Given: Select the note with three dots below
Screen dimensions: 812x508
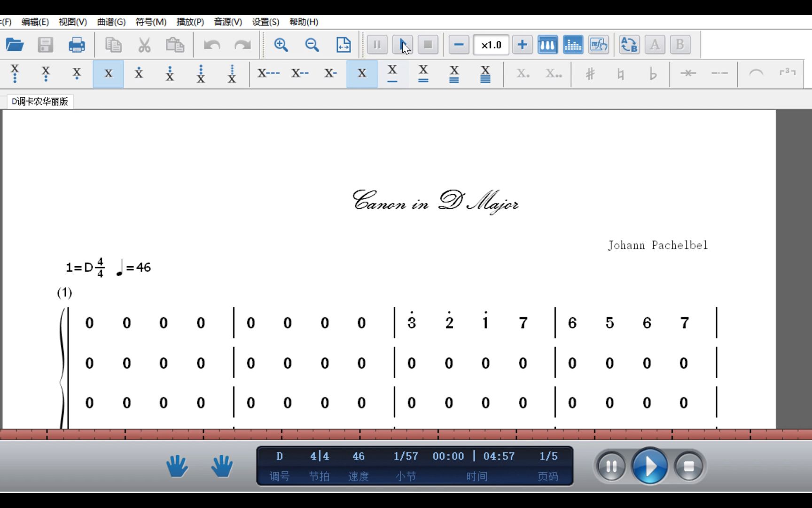Looking at the screenshot, I should (x=15, y=74).
